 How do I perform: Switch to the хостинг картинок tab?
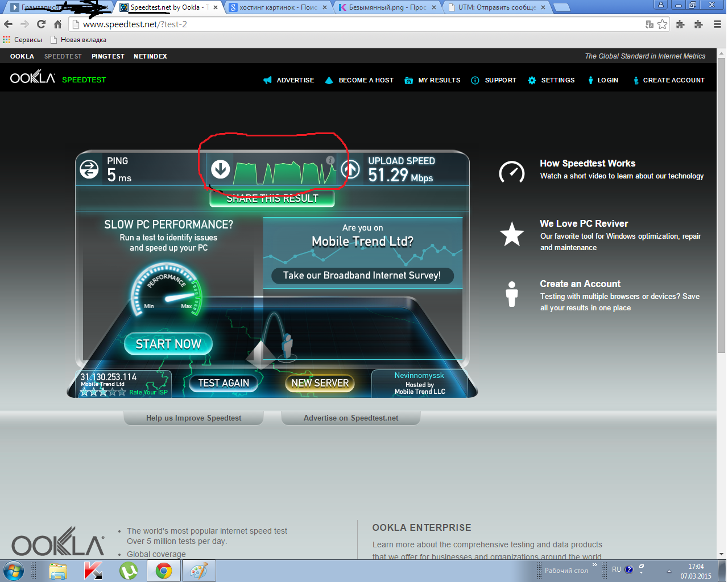click(x=278, y=7)
